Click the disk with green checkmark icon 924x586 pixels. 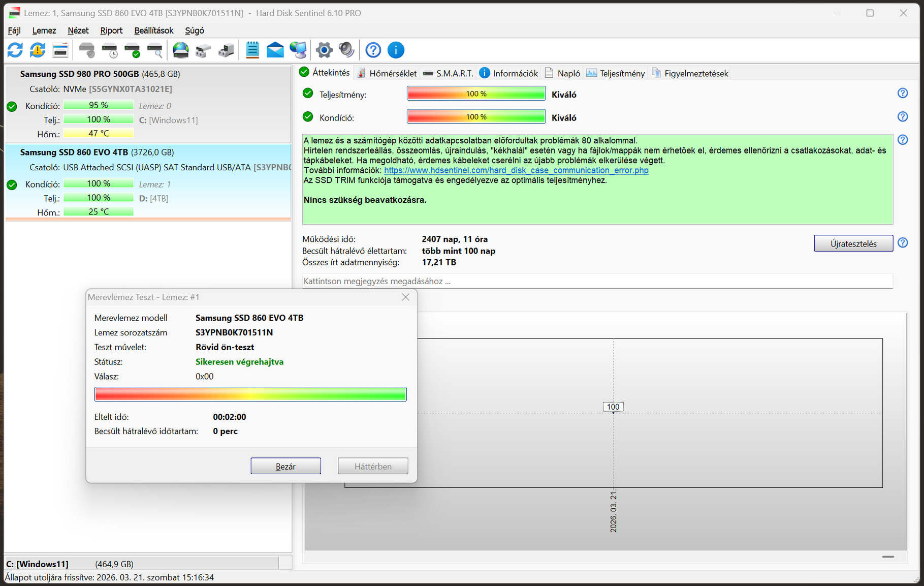132,50
